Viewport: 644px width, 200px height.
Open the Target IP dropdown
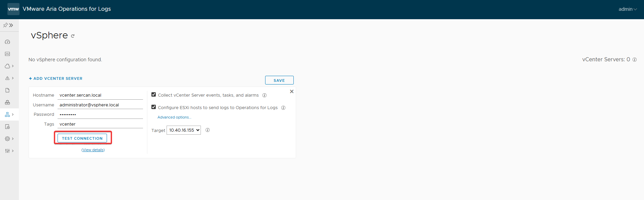pyautogui.click(x=184, y=130)
